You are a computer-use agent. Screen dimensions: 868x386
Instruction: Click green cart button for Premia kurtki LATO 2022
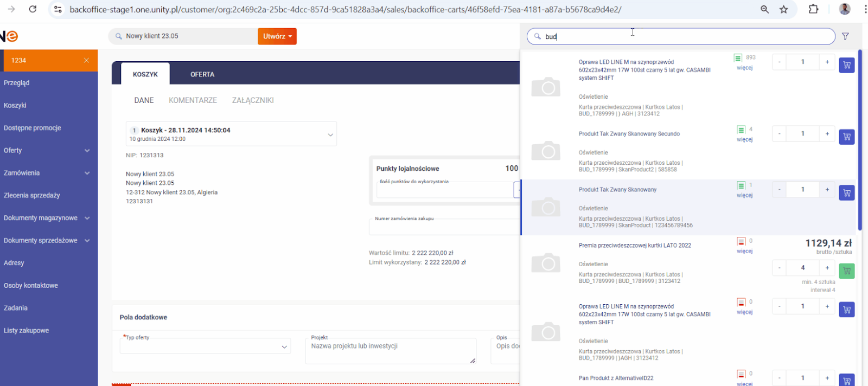(x=846, y=271)
